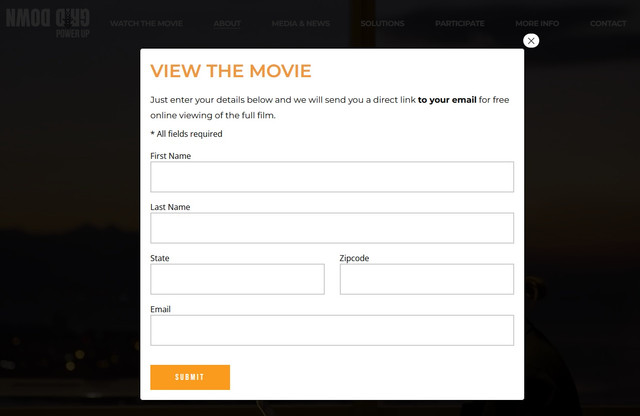The height and width of the screenshot is (416, 640).
Task: Go to About menu item
Action: click(x=227, y=23)
